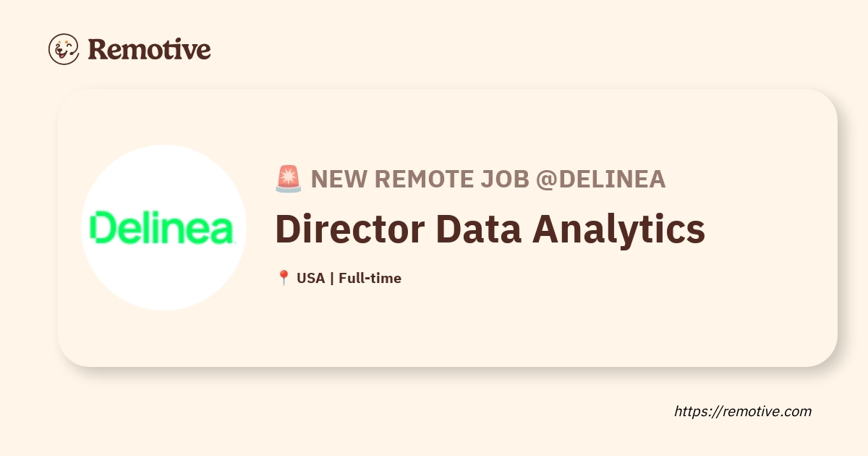Open the green Delinea company logo
This screenshot has width=868, height=456.
163,227
